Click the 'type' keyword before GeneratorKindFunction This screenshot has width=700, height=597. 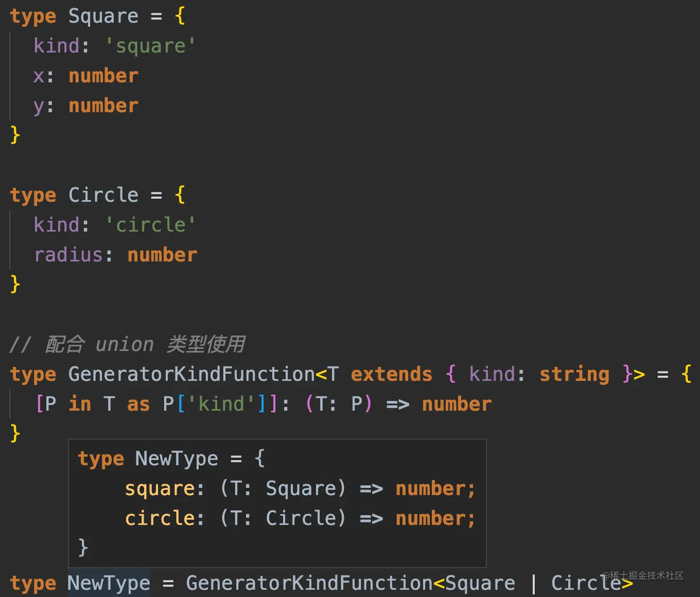coord(33,375)
